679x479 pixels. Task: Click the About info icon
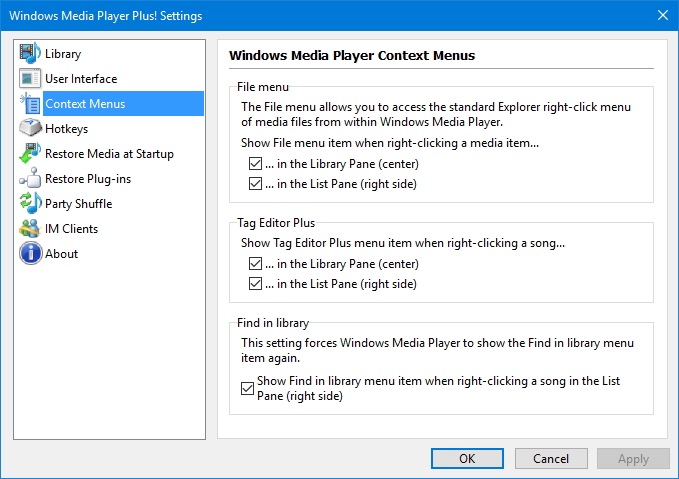coord(30,253)
